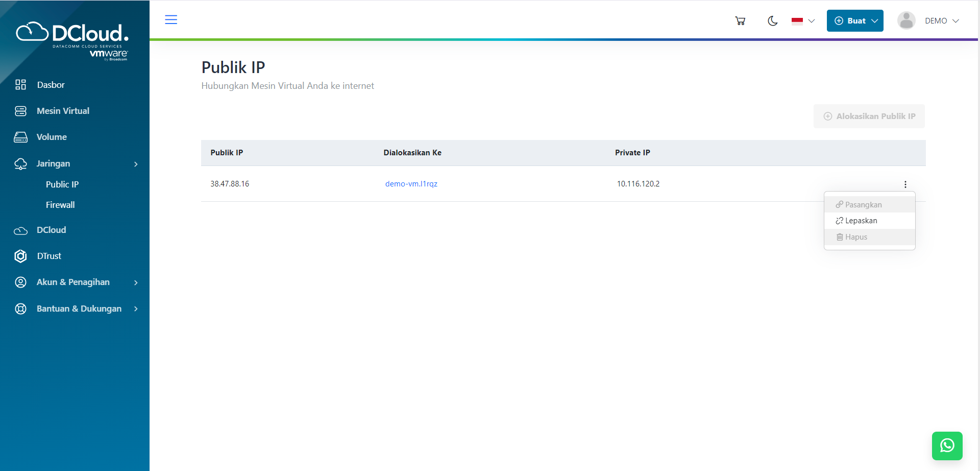Open the shopping cart

pyautogui.click(x=740, y=21)
